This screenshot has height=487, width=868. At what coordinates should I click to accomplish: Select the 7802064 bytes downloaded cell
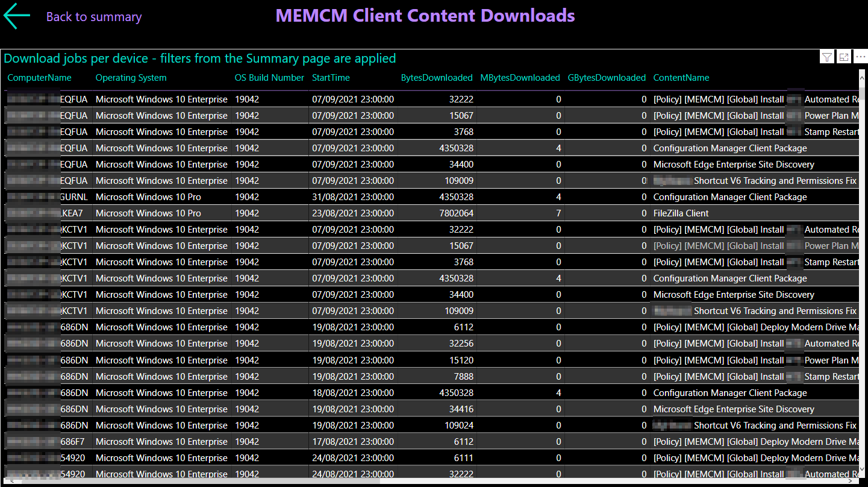[x=456, y=213]
